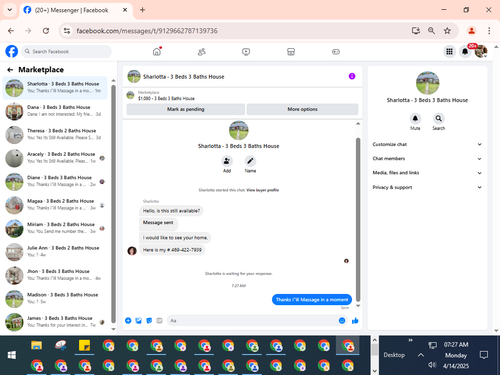Screen dimensions: 500x375
Task: Open Sharlotta 3 Beds 3 Baths conversation
Action: pyautogui.click(x=55, y=88)
